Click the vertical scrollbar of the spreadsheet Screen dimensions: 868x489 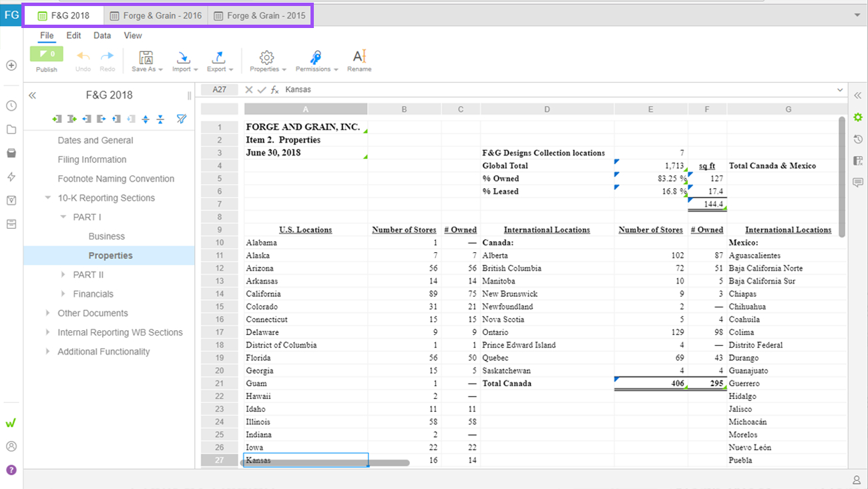point(842,177)
